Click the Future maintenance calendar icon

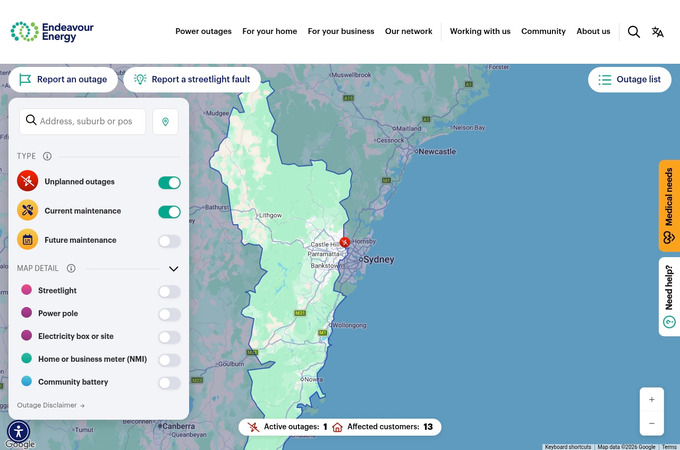[x=27, y=240]
